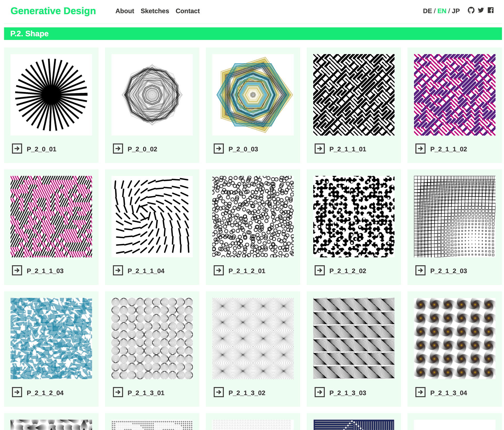Click arrow icon beside P_2_1_2_02
Viewport: 504px width, 430px height.
319,270
